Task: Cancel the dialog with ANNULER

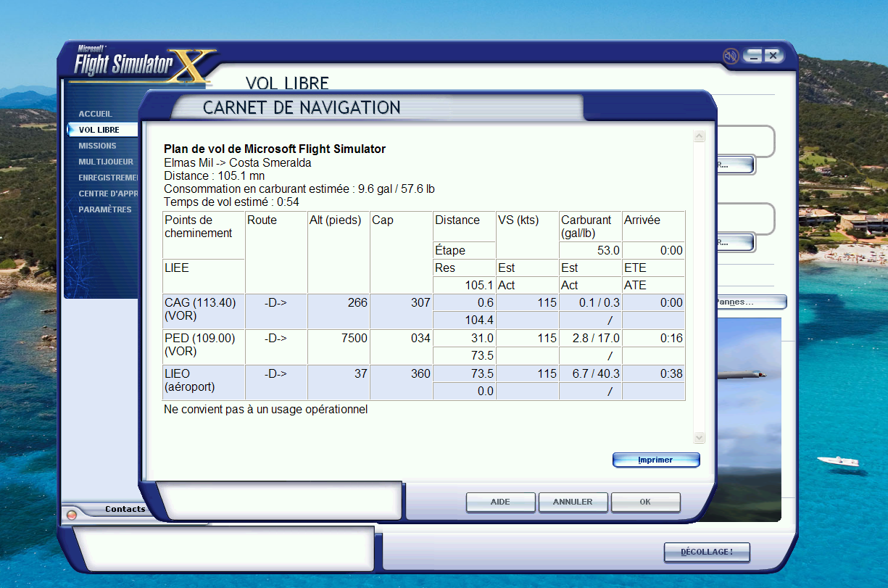Action: click(573, 502)
